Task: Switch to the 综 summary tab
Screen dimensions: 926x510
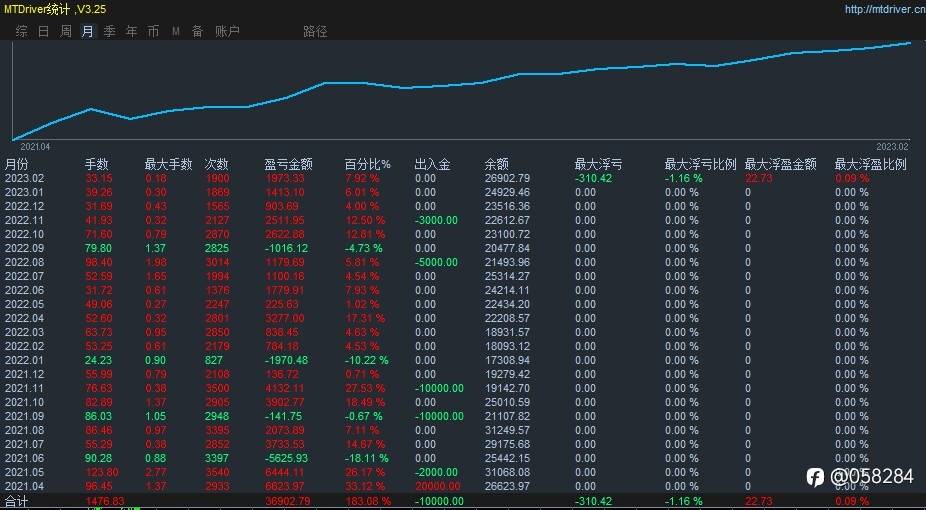Action: [22, 31]
